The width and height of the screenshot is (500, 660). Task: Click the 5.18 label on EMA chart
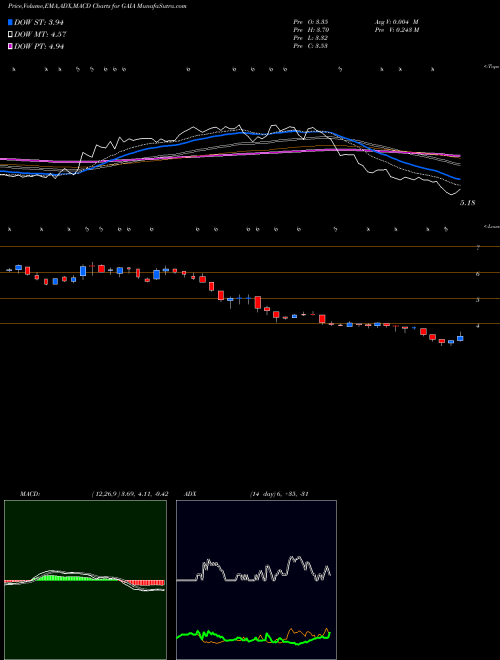[468, 203]
